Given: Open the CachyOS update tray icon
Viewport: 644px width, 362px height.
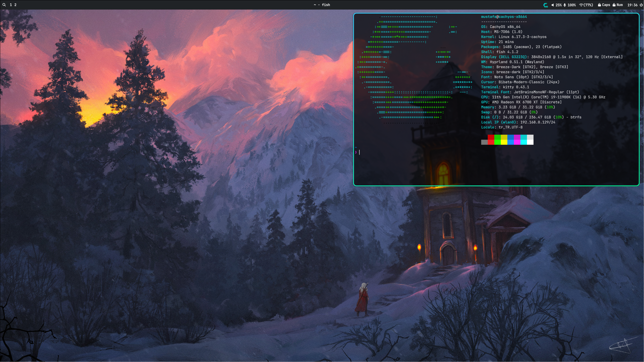Looking at the screenshot, I should (x=546, y=5).
